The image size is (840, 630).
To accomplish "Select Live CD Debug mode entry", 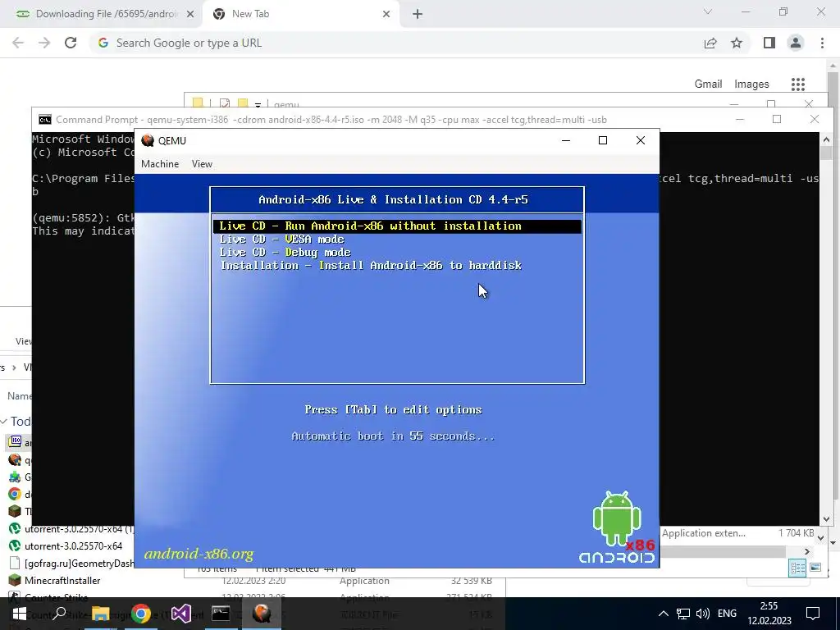I will 285,253.
